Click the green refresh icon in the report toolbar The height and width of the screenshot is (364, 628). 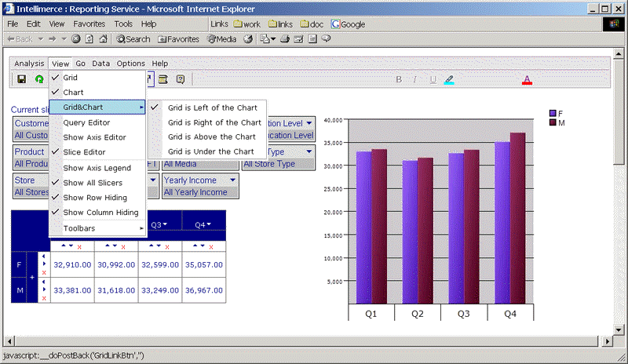(39, 79)
